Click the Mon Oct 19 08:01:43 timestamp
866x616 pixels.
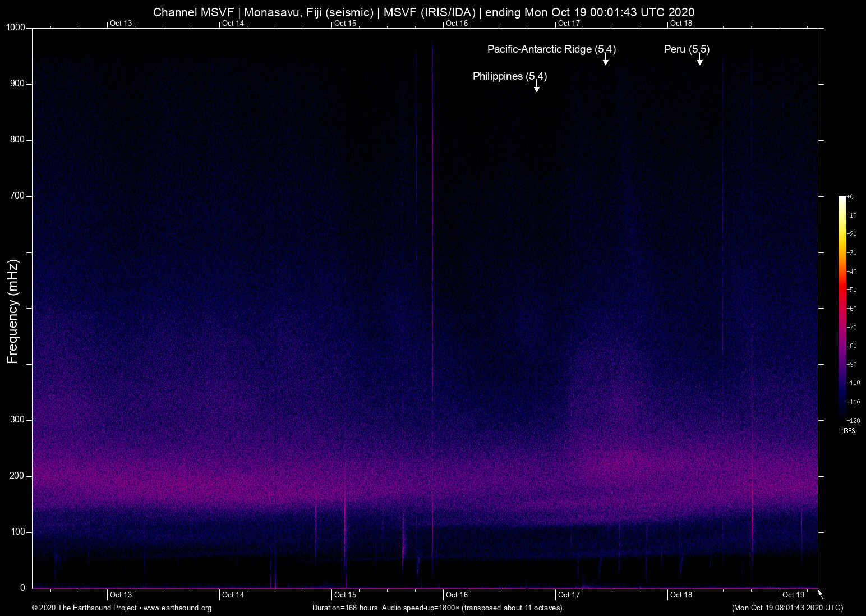pos(787,608)
